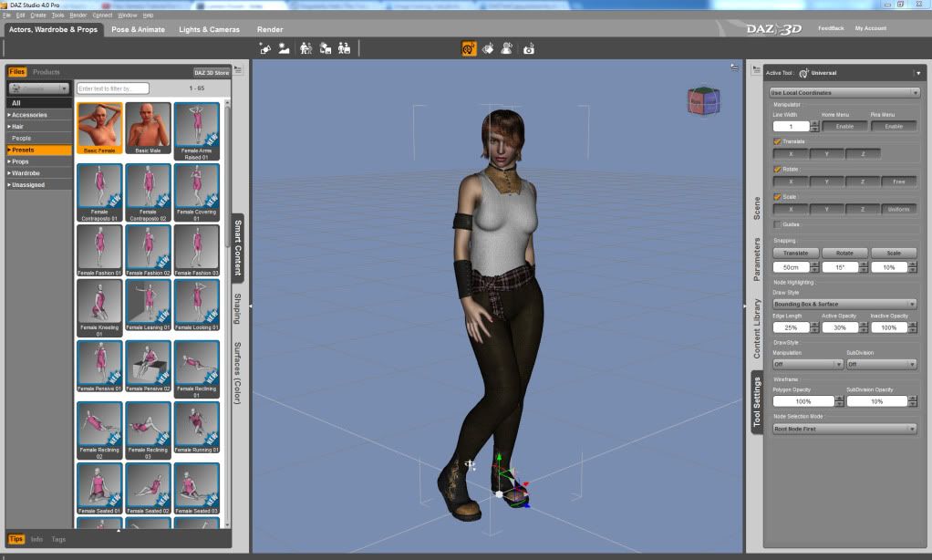
Task: Click the Active Opacity 30% field
Action: [x=840, y=327]
